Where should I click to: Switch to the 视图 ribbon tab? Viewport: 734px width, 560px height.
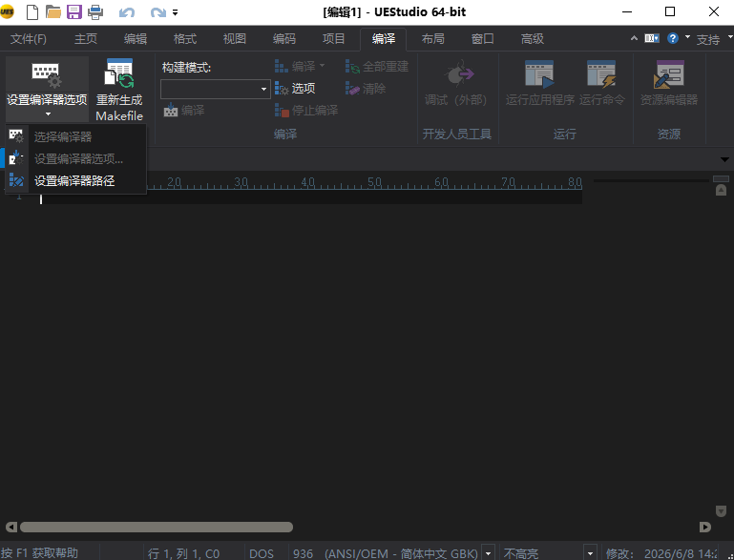pyautogui.click(x=235, y=39)
